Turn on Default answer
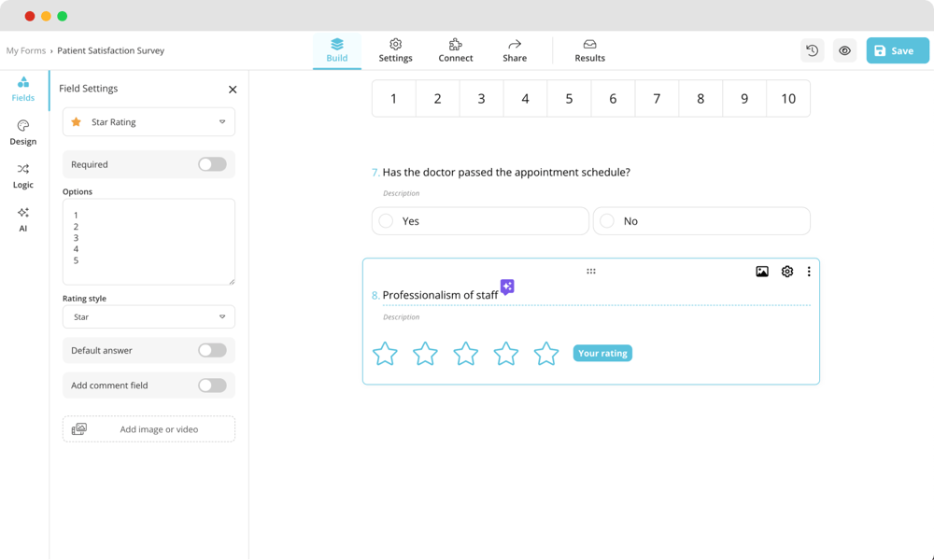Image resolution: width=934 pixels, height=560 pixels. click(x=212, y=350)
